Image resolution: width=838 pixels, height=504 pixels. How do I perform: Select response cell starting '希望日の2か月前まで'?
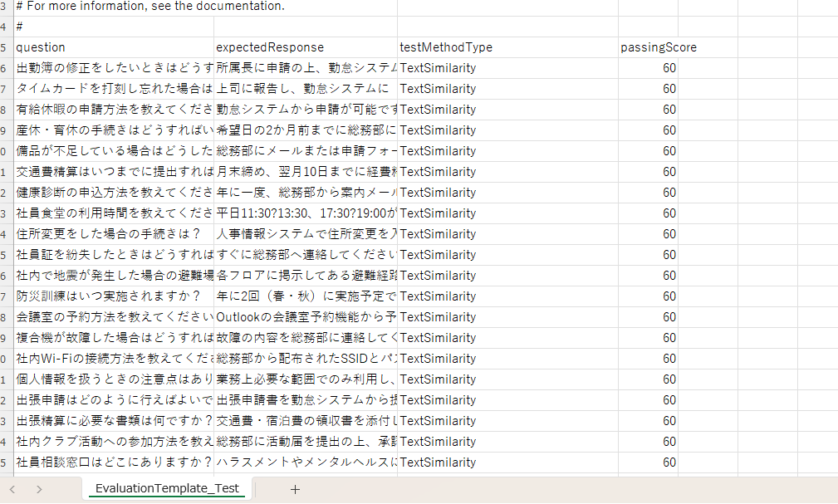click(306, 130)
